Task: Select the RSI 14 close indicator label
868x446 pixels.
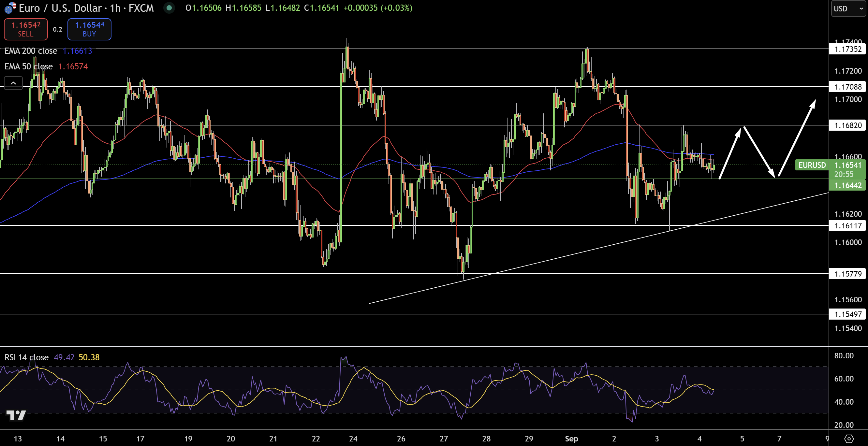Action: pos(26,357)
